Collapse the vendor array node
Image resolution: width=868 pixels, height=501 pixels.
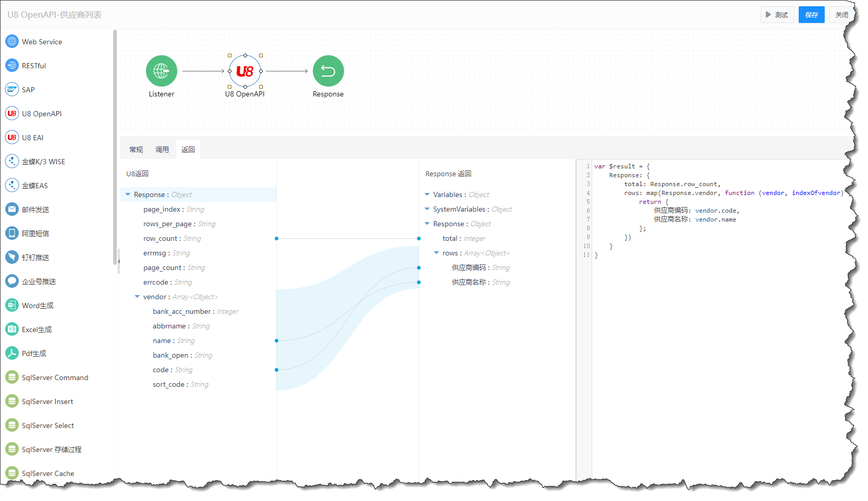tap(137, 297)
